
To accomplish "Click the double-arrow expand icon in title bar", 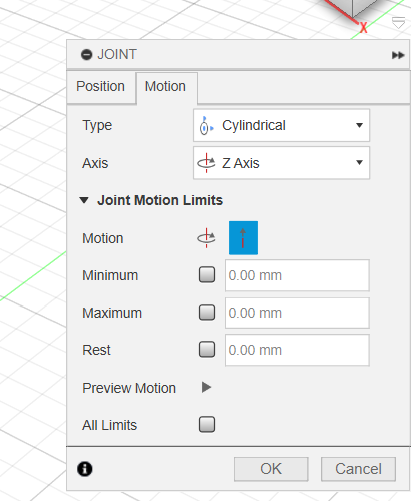I will tap(398, 55).
